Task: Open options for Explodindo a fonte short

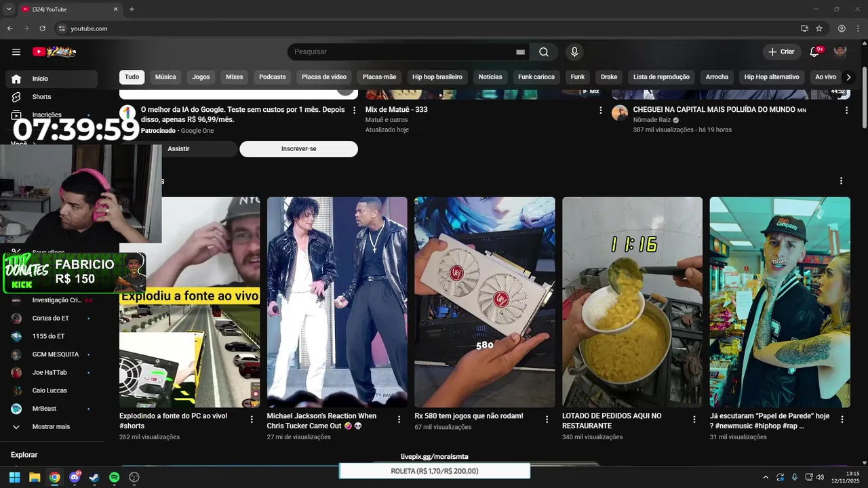Action: point(252,420)
